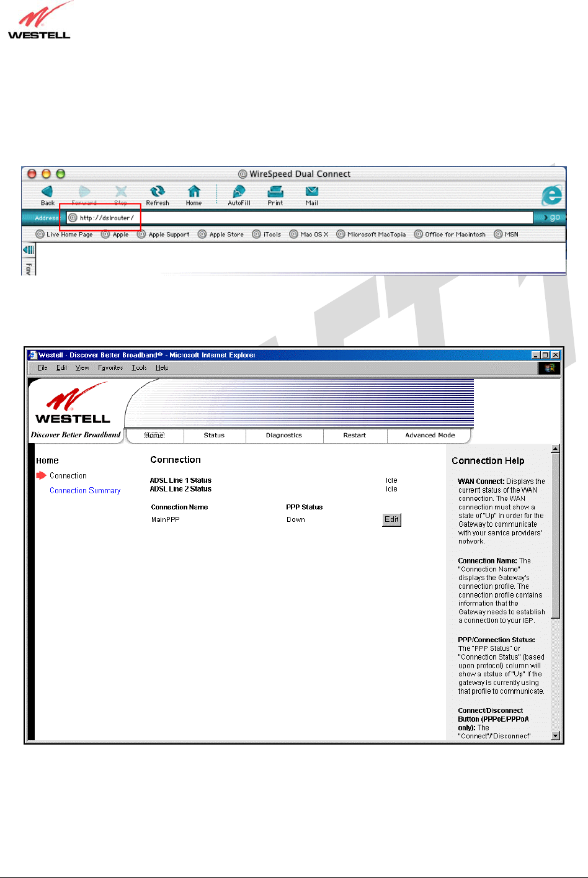Viewport: 588px width, 878px height.
Task: Click the Connection Help heading
Action: coord(488,461)
